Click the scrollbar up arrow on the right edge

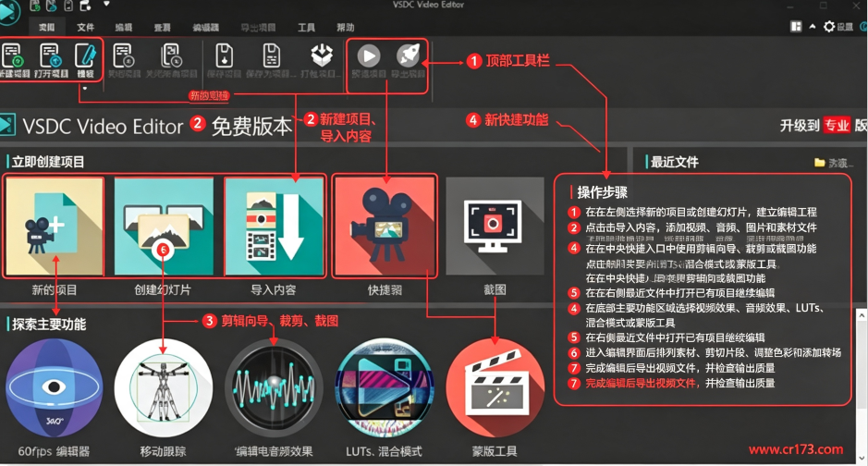click(x=862, y=314)
